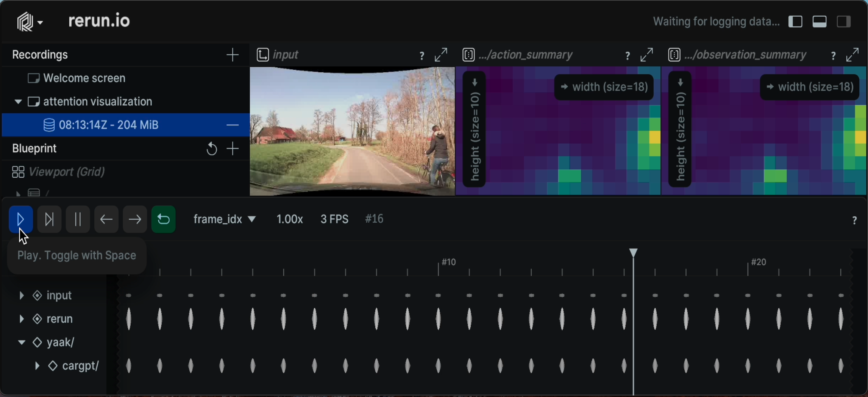Click the Recordings section header
Screen dimensions: 868x397
tap(40, 55)
